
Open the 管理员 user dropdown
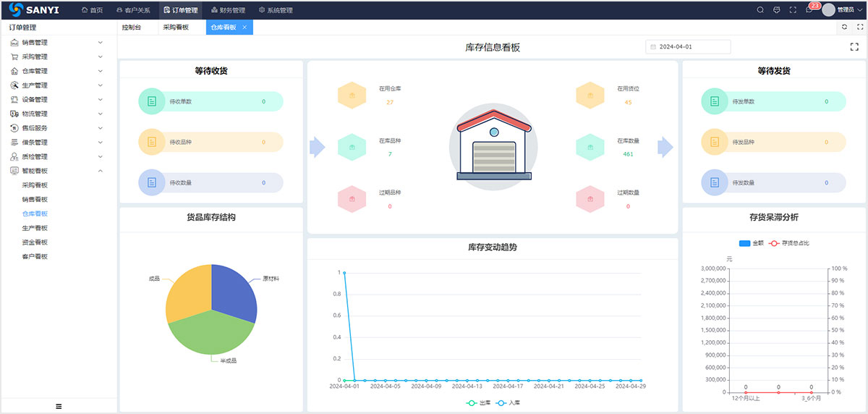(x=844, y=10)
